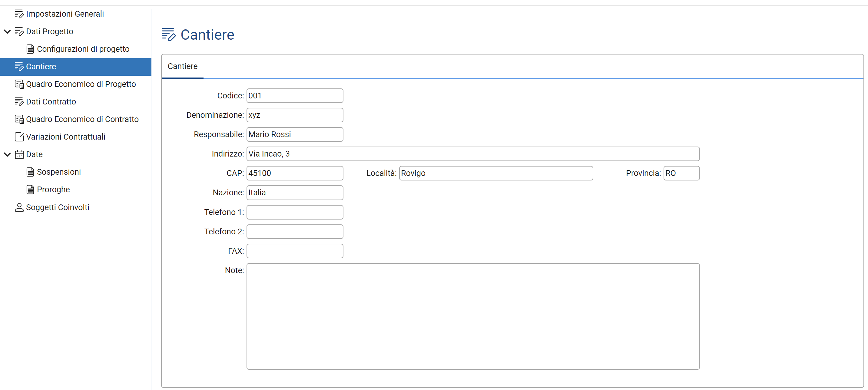Click the Provincia field containing RO
The image size is (868, 390).
[681, 173]
